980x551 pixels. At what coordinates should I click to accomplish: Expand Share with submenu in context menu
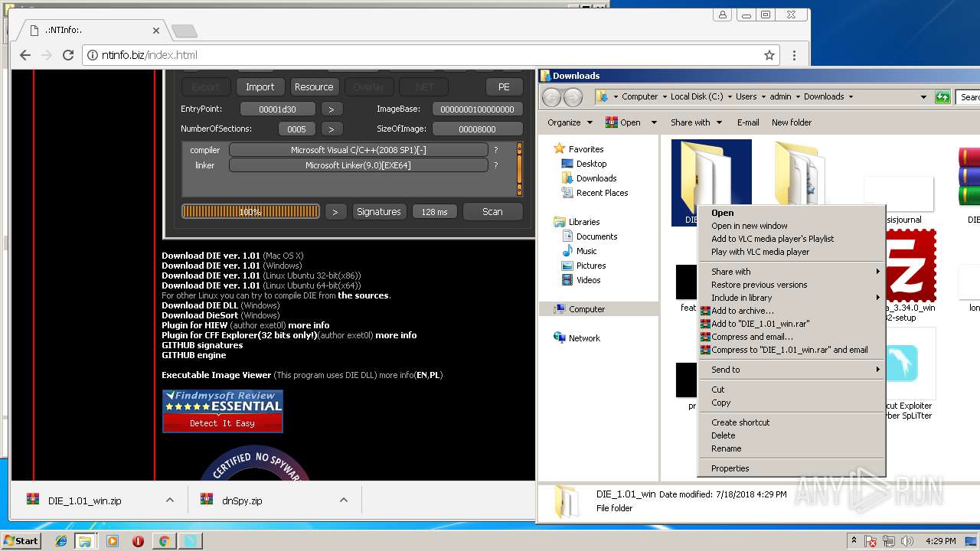pyautogui.click(x=792, y=272)
